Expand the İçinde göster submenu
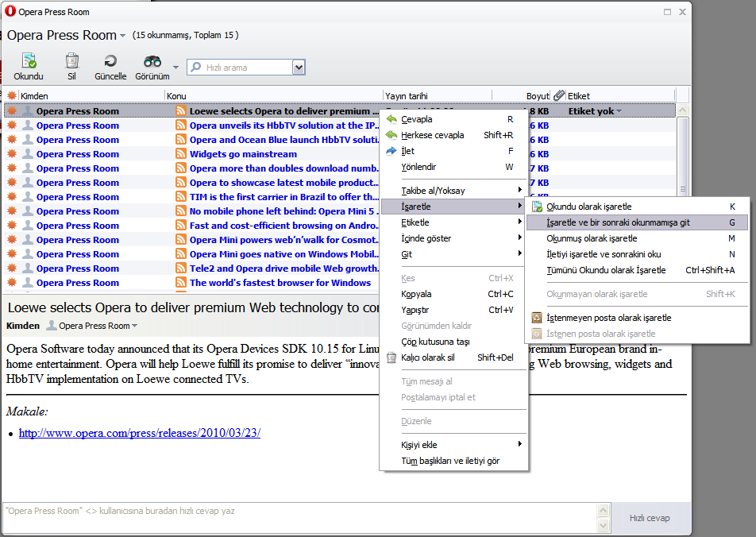The width and height of the screenshot is (756, 537). tap(519, 238)
